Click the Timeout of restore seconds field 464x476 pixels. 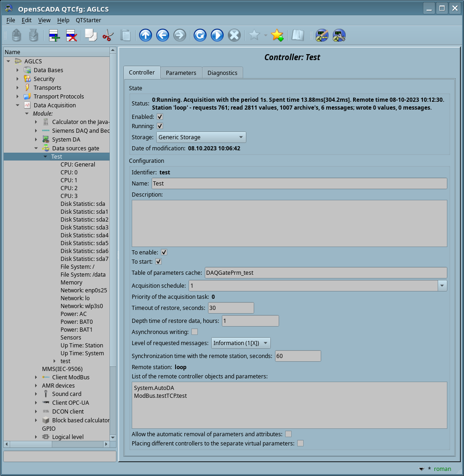coord(231,308)
